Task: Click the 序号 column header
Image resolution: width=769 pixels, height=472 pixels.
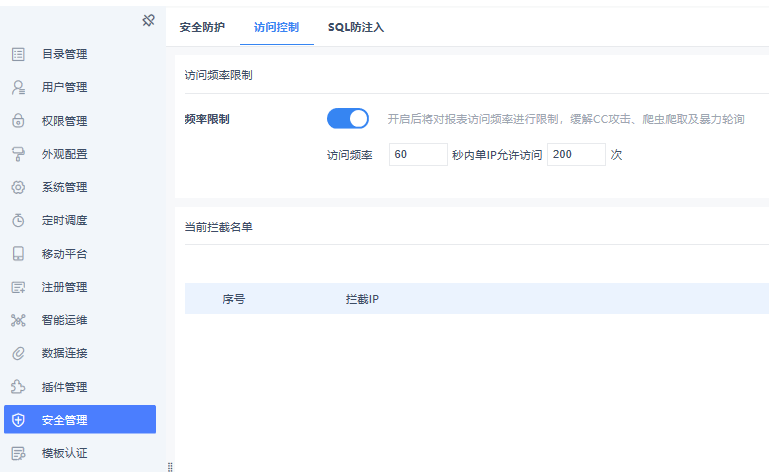Action: [233, 299]
